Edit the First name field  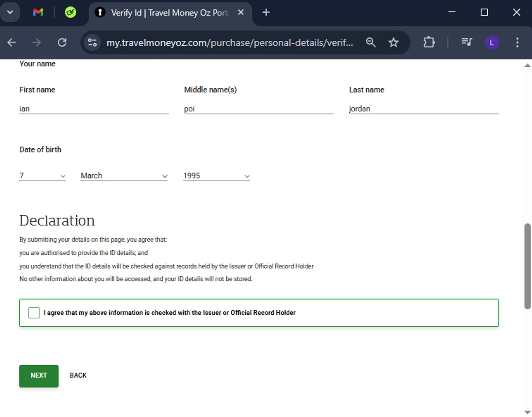(94, 109)
